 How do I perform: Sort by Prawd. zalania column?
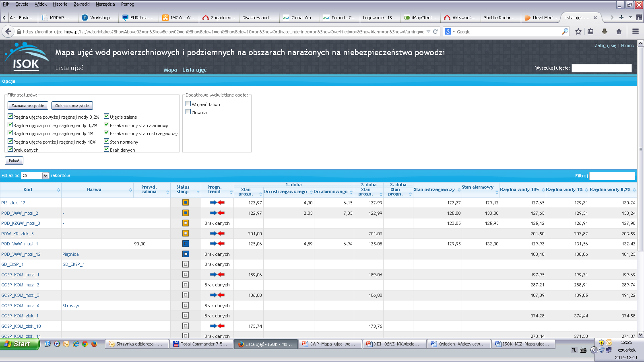(152, 189)
